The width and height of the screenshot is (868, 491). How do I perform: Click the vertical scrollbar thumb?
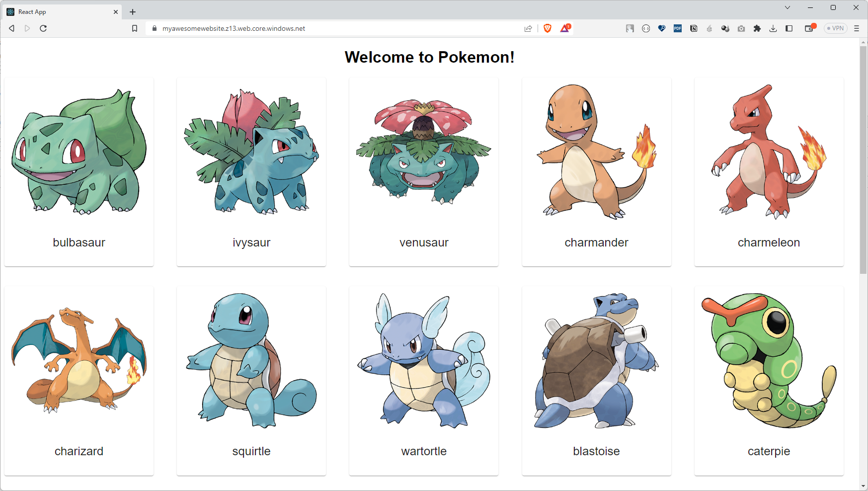point(864,160)
